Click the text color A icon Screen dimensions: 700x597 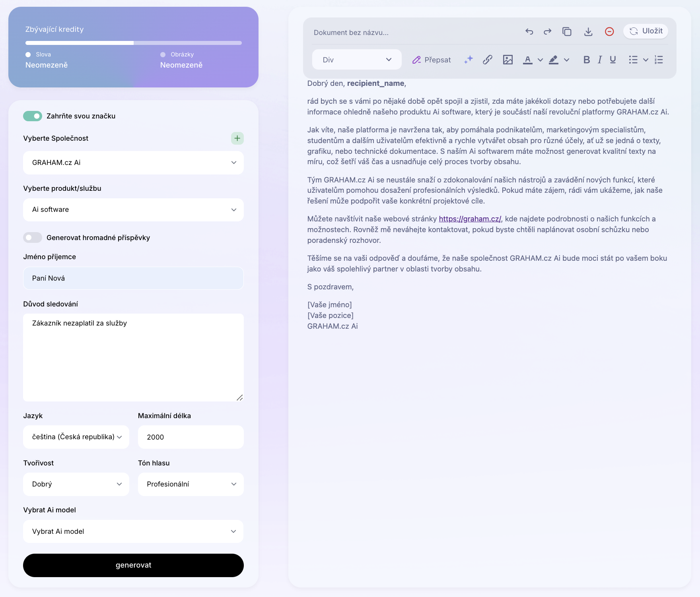528,60
